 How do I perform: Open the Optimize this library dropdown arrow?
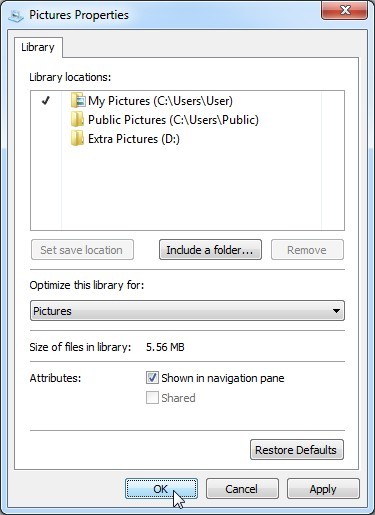pos(336,311)
